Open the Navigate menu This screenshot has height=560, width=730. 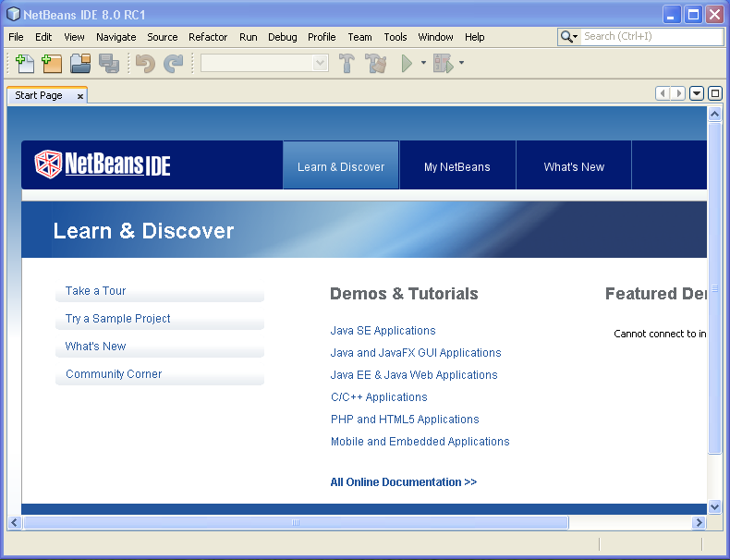click(x=116, y=37)
